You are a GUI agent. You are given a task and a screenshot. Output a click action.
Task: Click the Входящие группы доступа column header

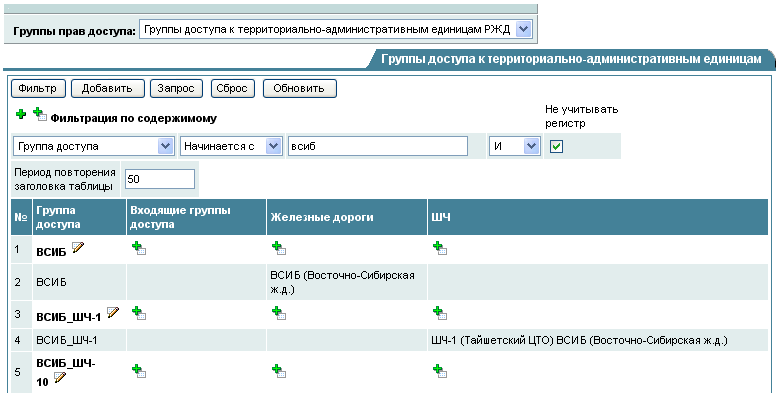[196, 217]
